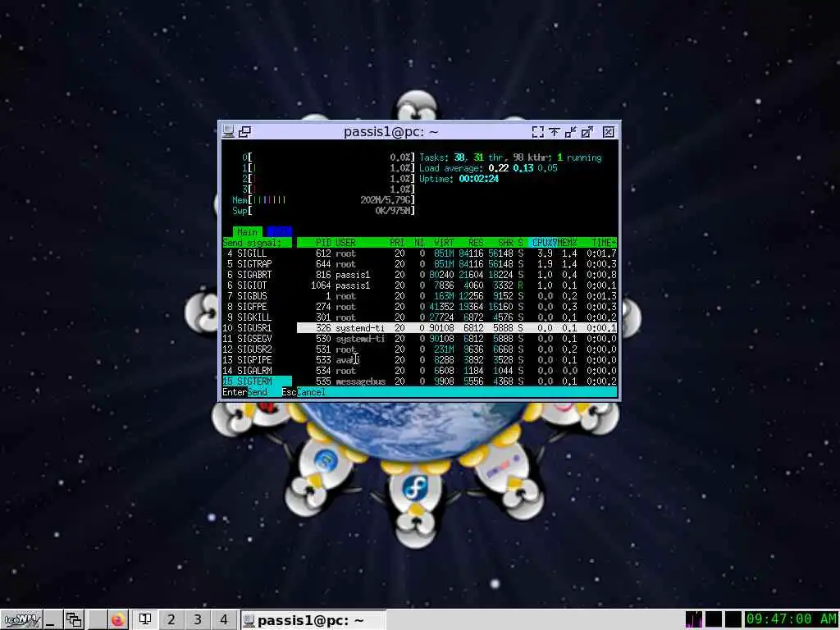The image size is (840, 630).
Task: Open terminal window menu icon in titlebar
Action: (x=229, y=131)
